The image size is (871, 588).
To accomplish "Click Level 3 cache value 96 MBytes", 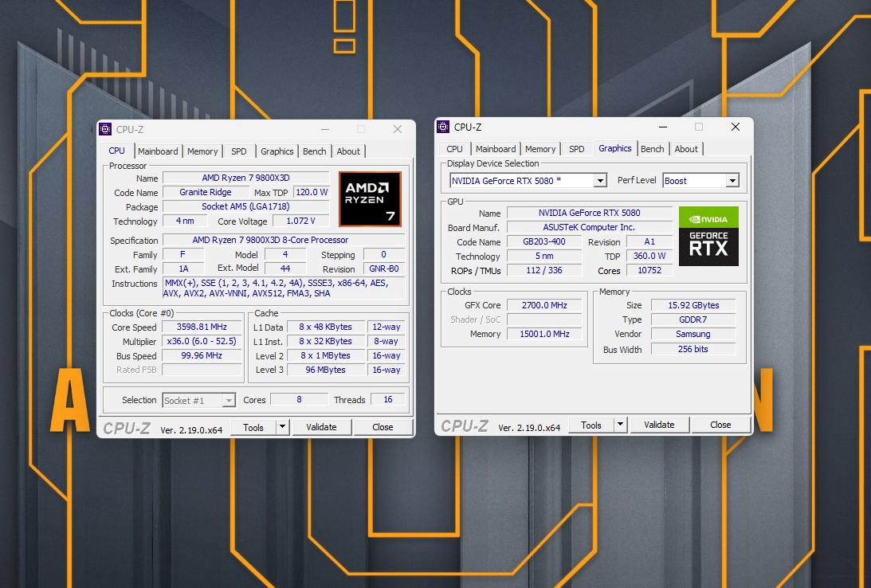I will coord(325,370).
